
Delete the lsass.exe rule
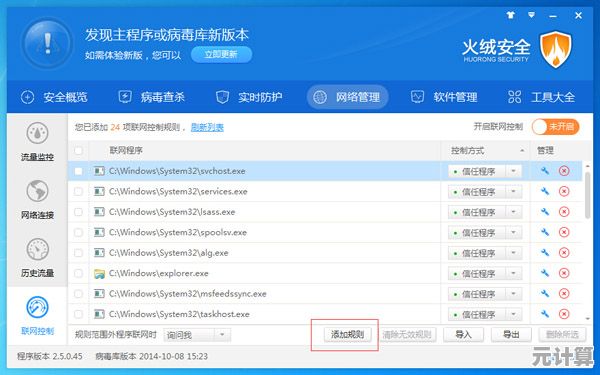pos(564,212)
